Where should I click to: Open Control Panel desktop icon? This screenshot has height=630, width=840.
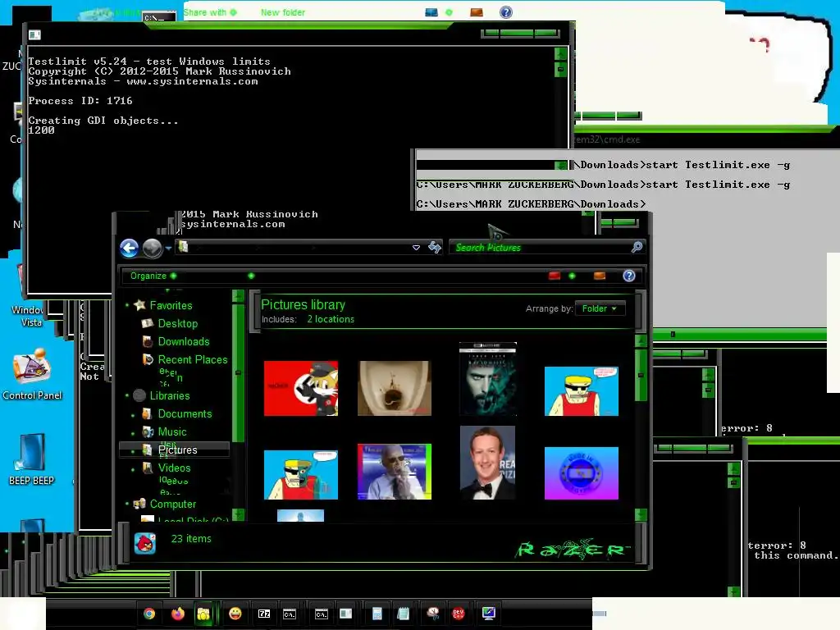point(32,375)
